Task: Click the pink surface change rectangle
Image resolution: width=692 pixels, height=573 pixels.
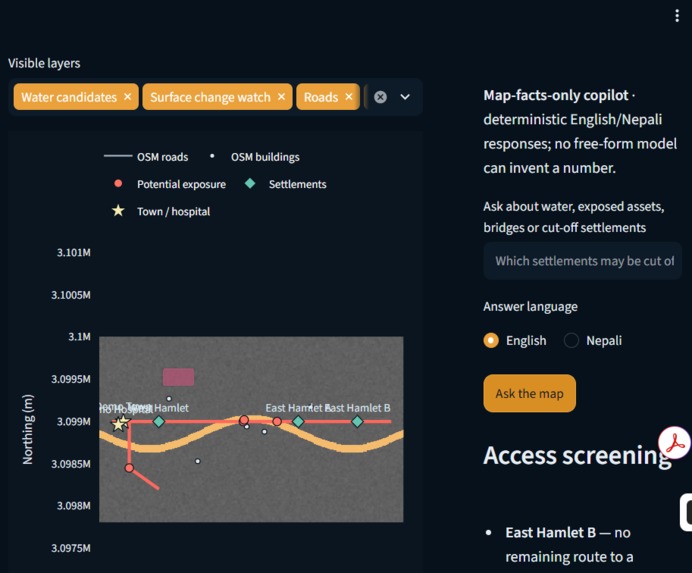Action: click(178, 377)
